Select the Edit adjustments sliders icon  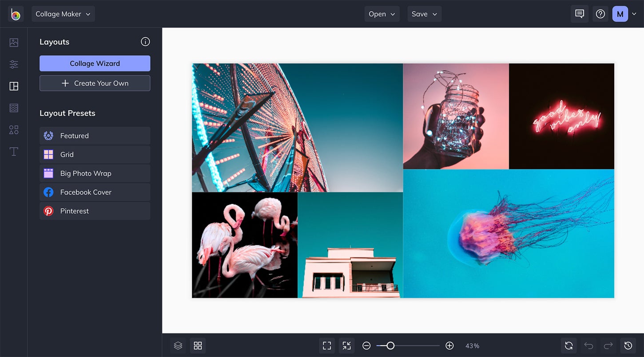pos(13,64)
